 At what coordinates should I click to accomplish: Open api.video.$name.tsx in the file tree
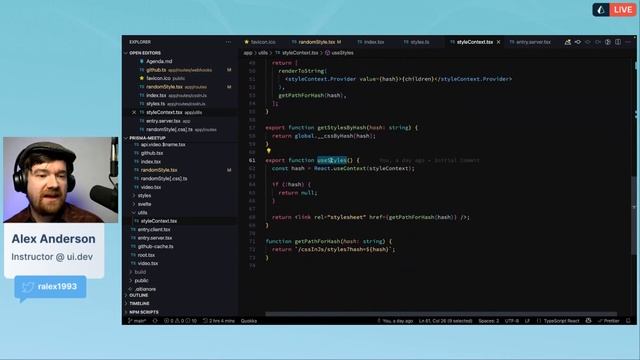(x=163, y=144)
